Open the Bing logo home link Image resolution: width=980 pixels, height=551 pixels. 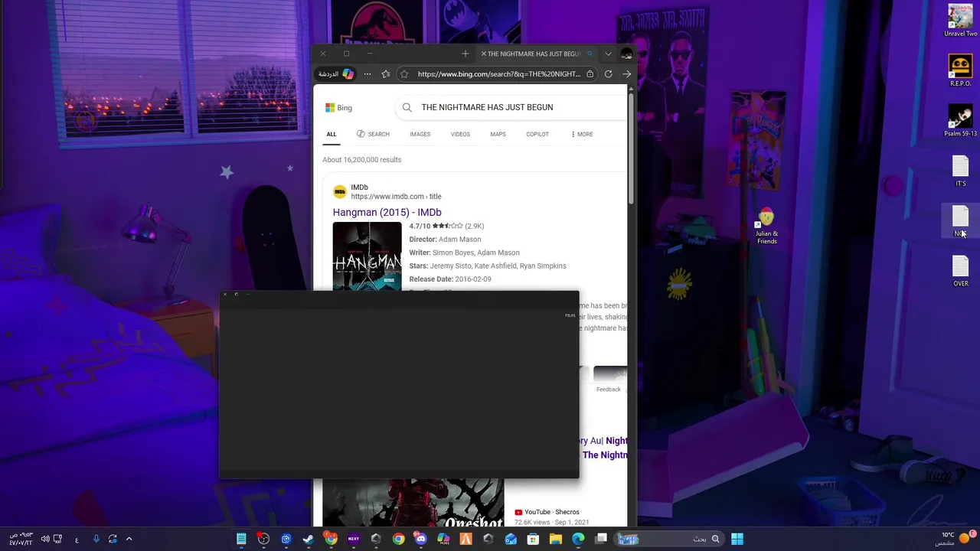[338, 108]
